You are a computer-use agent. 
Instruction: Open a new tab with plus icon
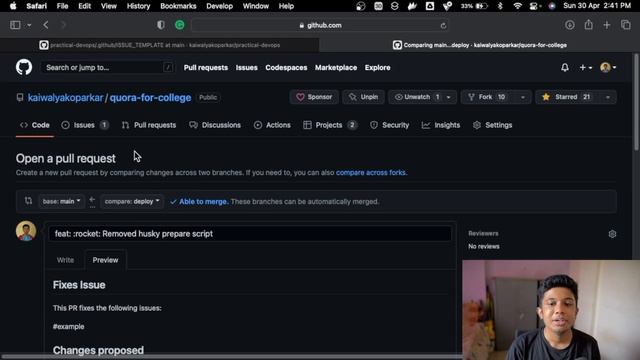pos(607,25)
